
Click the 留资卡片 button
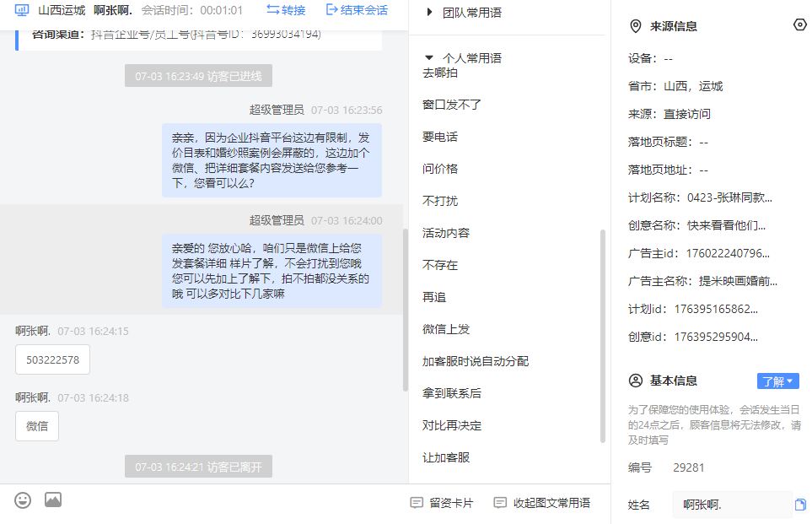pyautogui.click(x=442, y=503)
